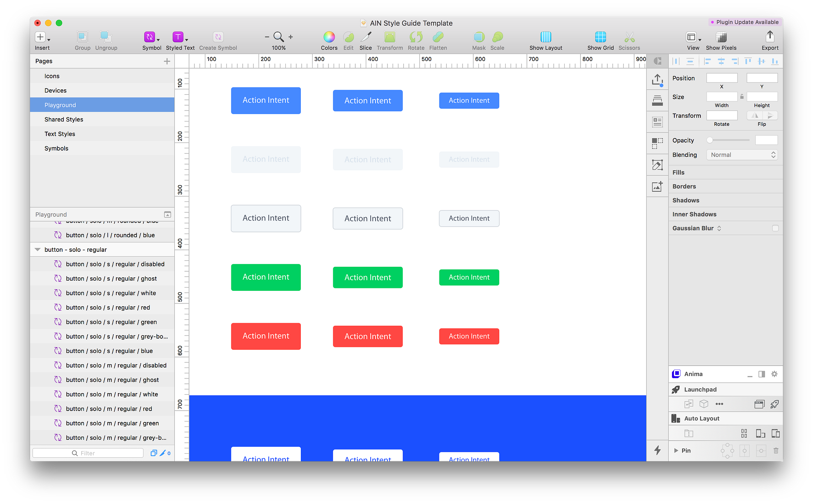Click the Plugin Update Available notice
The width and height of the screenshot is (813, 504).
tap(745, 22)
